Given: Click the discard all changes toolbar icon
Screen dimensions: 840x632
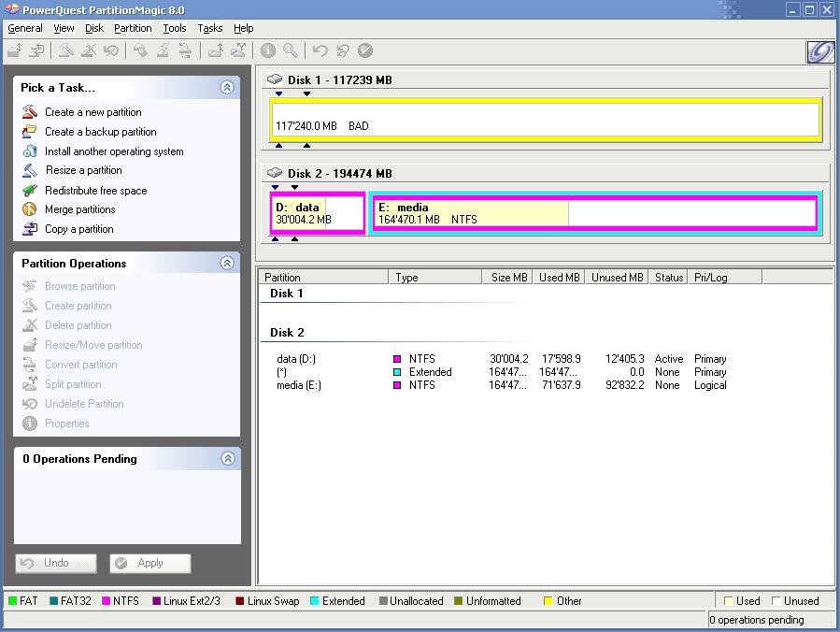Looking at the screenshot, I should [342, 50].
